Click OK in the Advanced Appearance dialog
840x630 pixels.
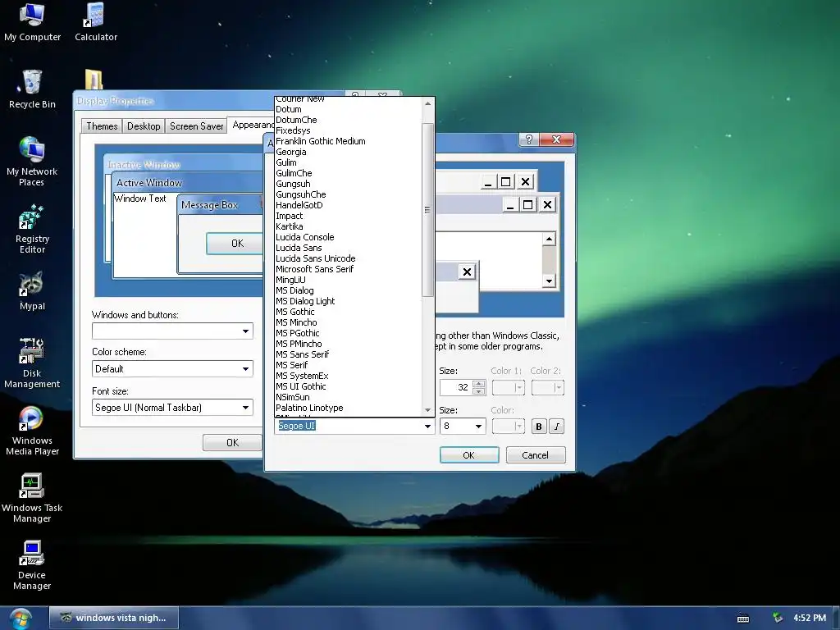(468, 454)
